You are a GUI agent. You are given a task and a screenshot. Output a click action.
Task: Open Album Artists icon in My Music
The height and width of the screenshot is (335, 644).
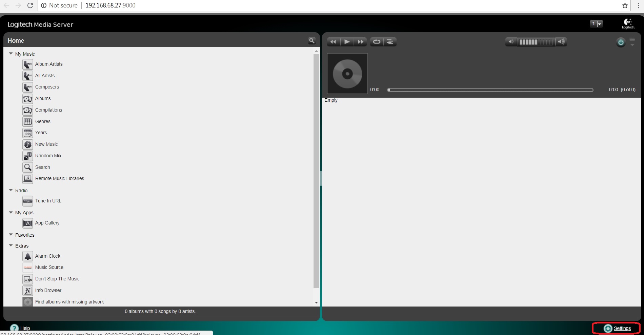[x=28, y=64]
